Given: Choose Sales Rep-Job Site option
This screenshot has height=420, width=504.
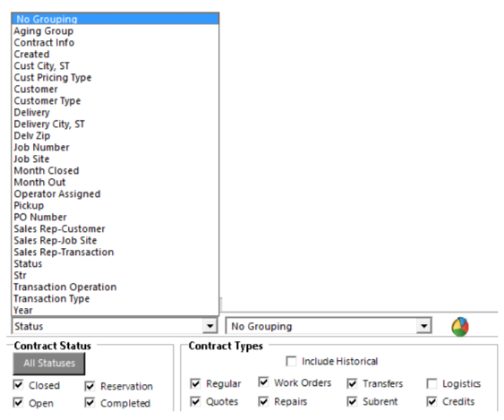Looking at the screenshot, I should [115, 240].
